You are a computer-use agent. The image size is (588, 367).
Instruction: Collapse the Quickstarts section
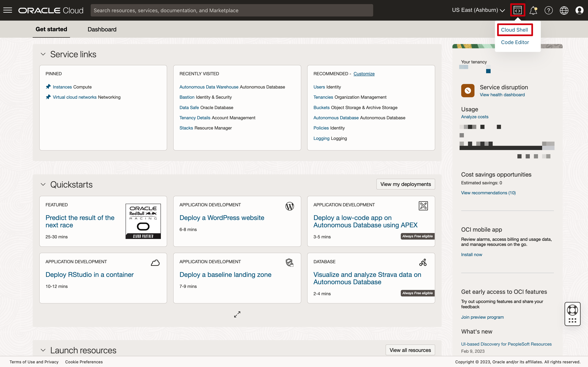43,185
